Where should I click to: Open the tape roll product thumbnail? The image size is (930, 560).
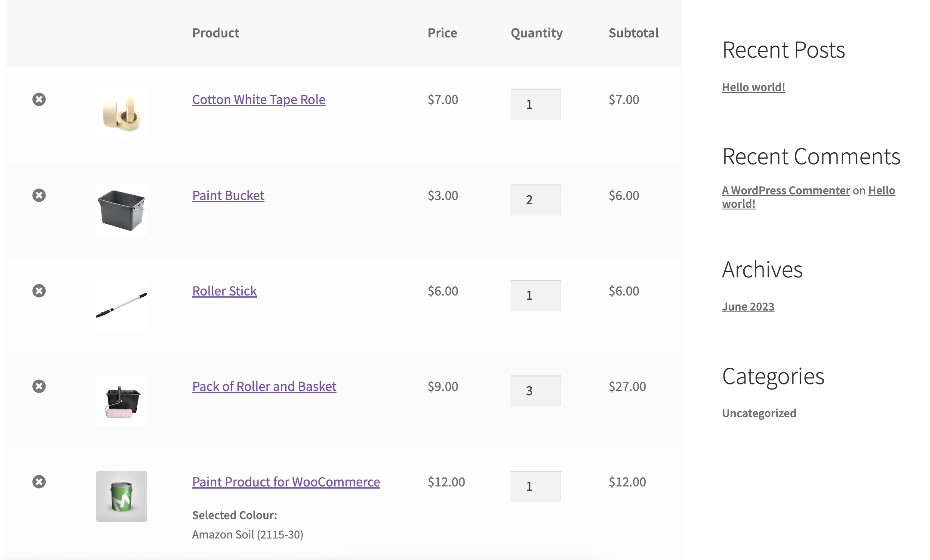121,114
